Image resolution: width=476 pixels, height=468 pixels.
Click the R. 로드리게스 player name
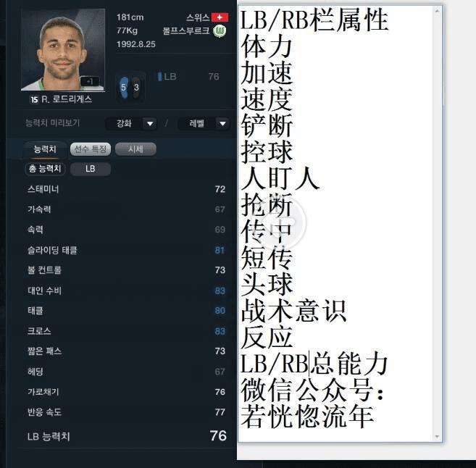(x=67, y=99)
